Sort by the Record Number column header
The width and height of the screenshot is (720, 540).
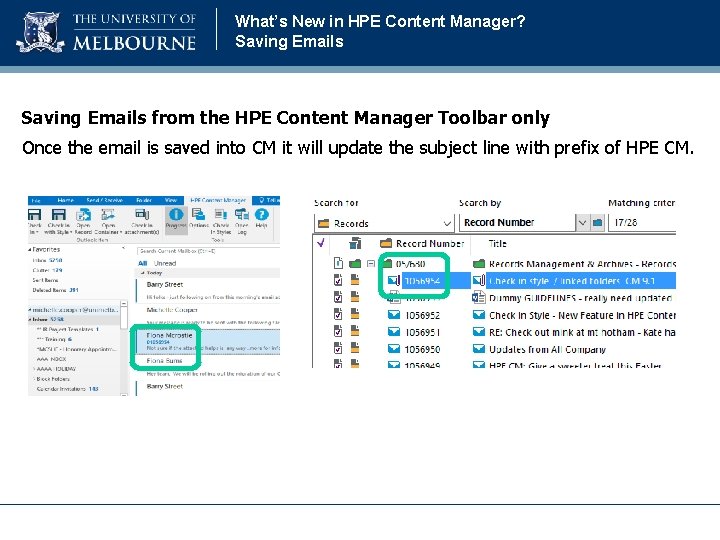(430, 243)
